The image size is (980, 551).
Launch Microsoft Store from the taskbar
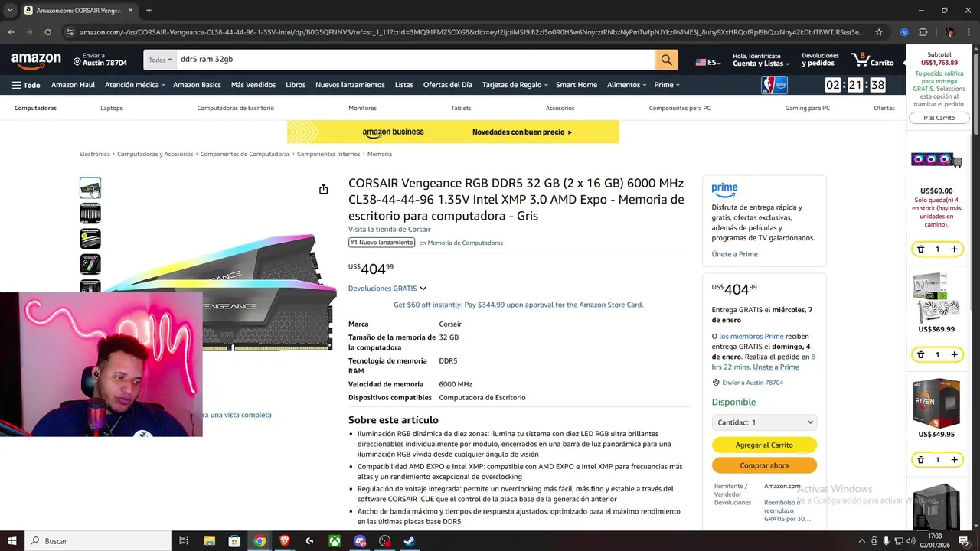(x=234, y=541)
